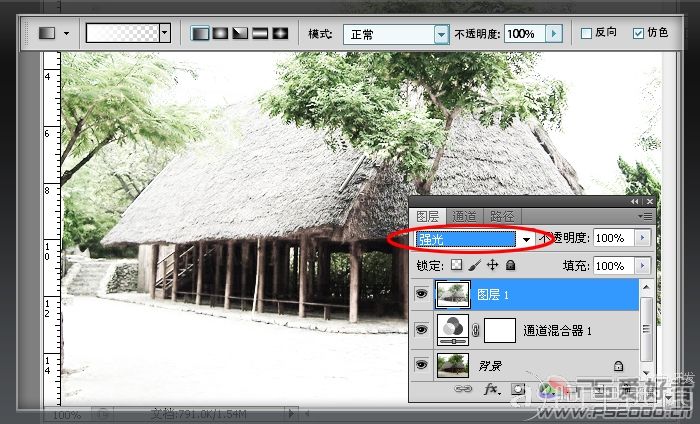
Task: Uncheck the 仿色 dither checkbox
Action: (638, 33)
